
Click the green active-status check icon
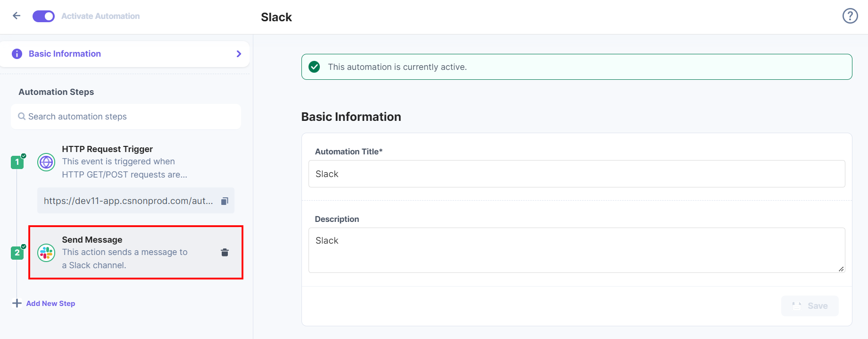tap(314, 67)
